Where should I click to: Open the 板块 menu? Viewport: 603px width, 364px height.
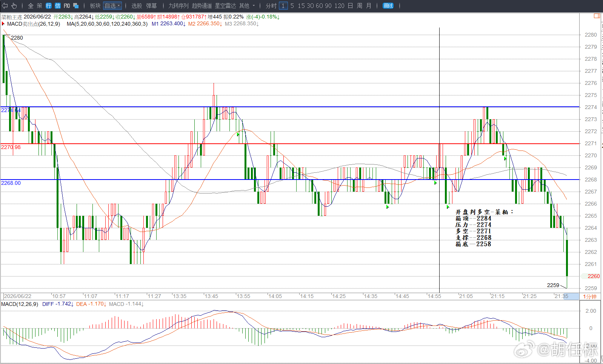tap(95, 6)
